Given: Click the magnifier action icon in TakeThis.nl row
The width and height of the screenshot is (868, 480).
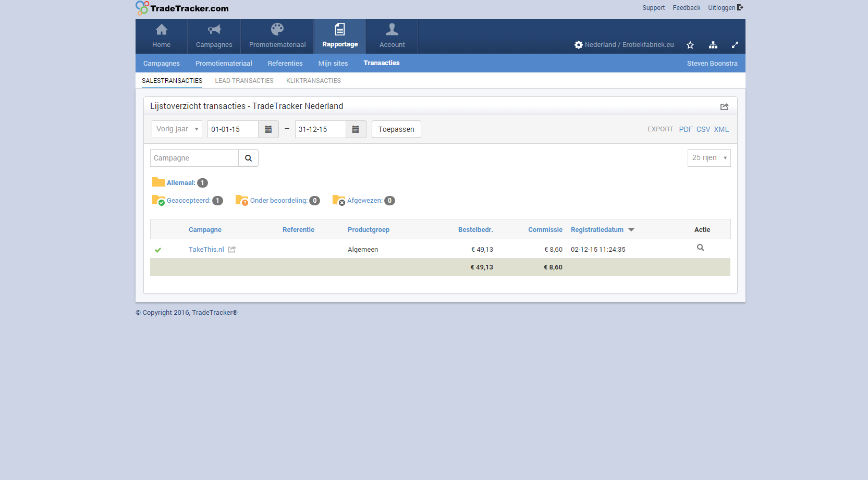Looking at the screenshot, I should pyautogui.click(x=701, y=248).
